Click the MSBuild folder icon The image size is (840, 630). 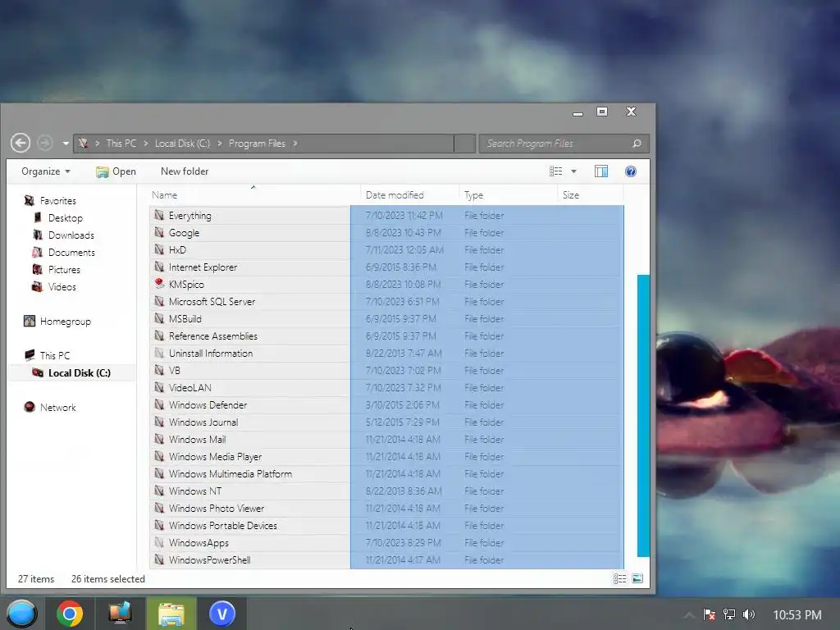(159, 318)
